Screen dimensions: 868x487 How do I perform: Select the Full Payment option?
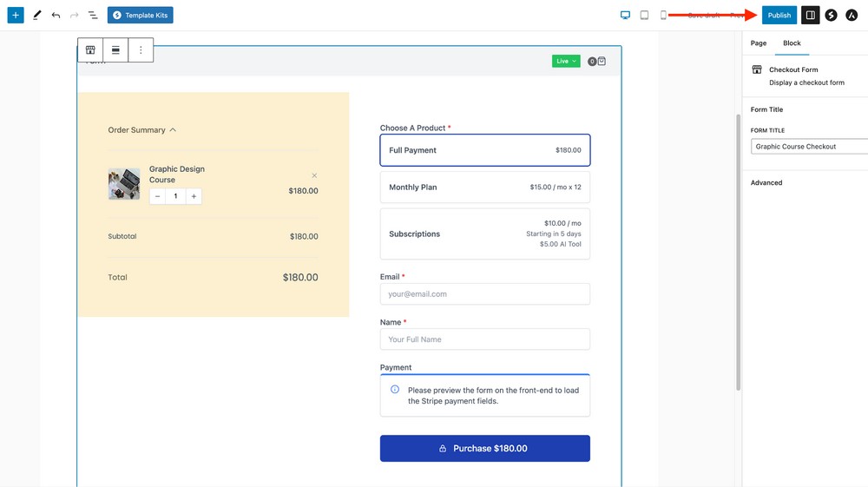(485, 150)
